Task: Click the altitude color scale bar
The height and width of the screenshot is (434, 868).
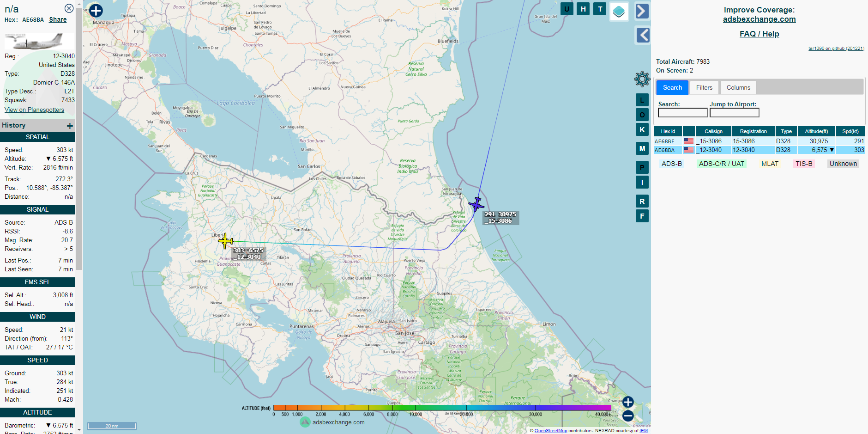Action: click(x=442, y=408)
